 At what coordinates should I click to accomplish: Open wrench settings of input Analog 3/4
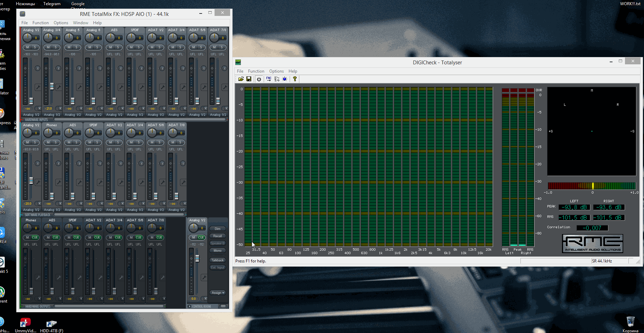pos(58,87)
